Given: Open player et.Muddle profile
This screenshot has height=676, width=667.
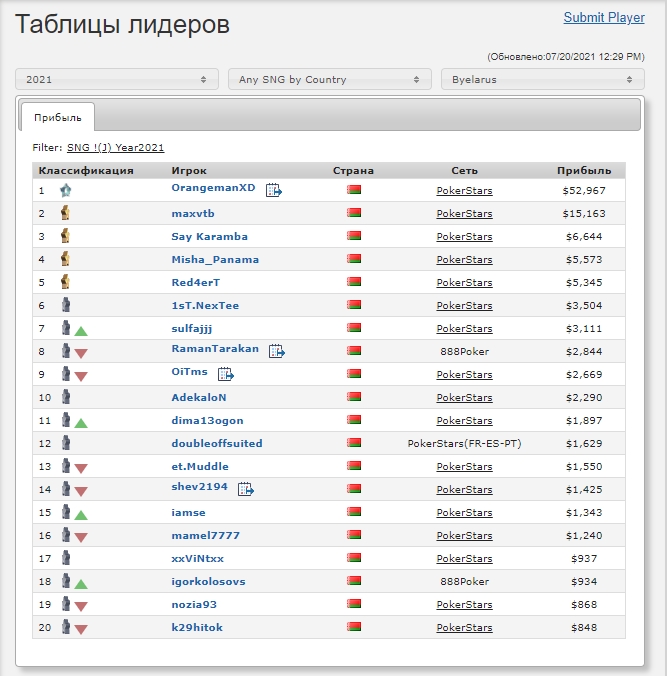Looking at the screenshot, I should coord(200,466).
